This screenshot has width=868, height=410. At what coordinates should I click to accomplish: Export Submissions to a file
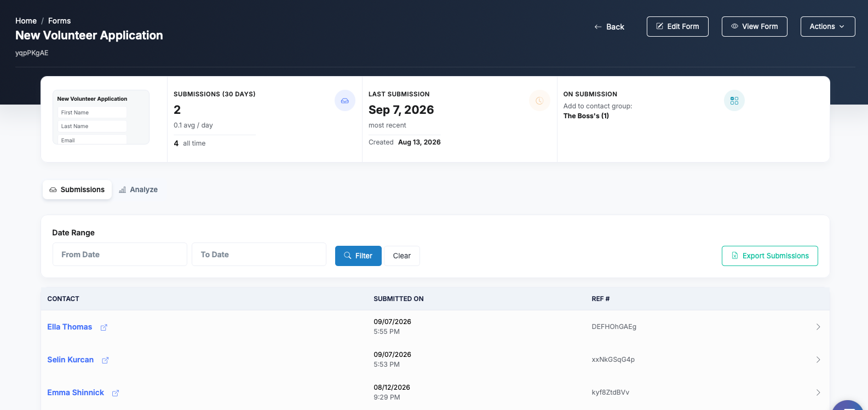[769, 256]
